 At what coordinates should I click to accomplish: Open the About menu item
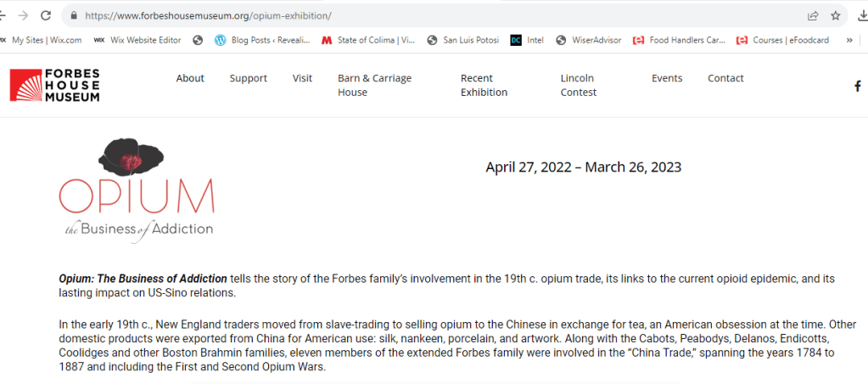190,78
